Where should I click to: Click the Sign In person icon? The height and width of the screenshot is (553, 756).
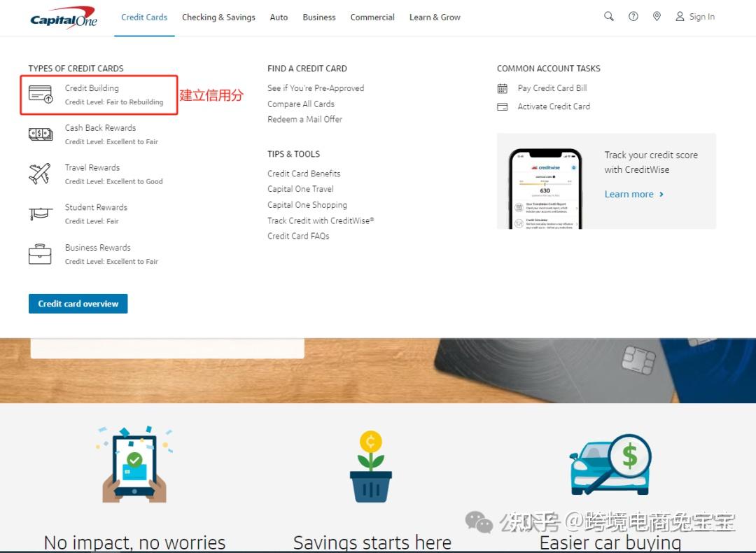point(678,16)
